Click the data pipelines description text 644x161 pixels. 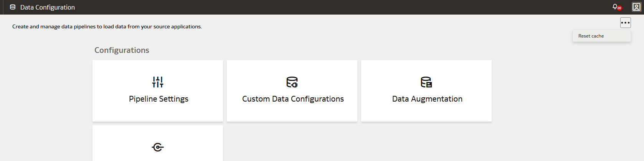(107, 26)
